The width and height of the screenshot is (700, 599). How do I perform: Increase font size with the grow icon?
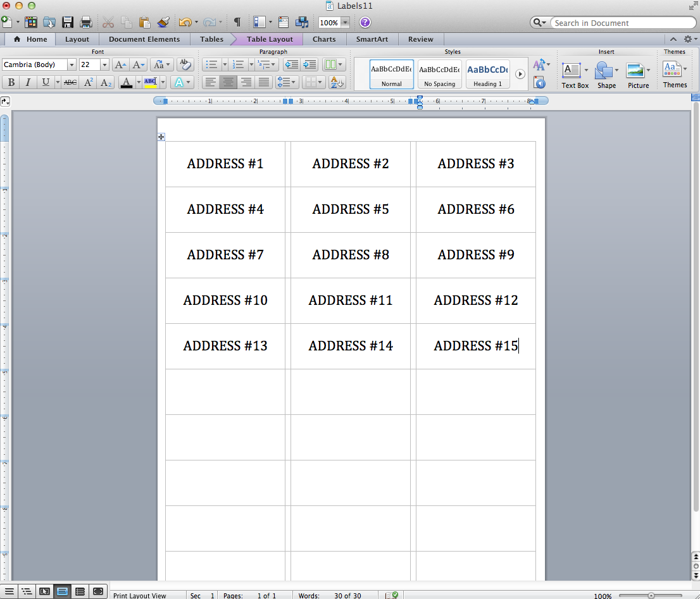(x=120, y=65)
